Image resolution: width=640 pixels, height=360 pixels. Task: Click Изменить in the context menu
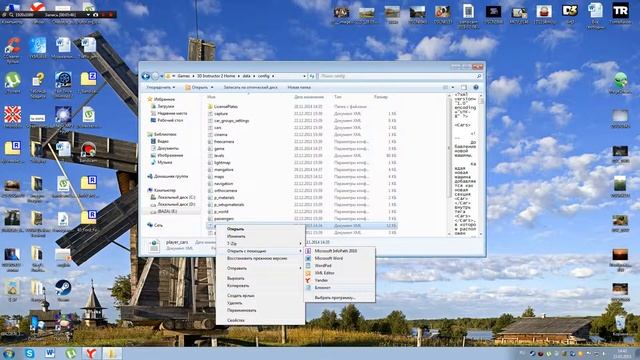pos(236,236)
